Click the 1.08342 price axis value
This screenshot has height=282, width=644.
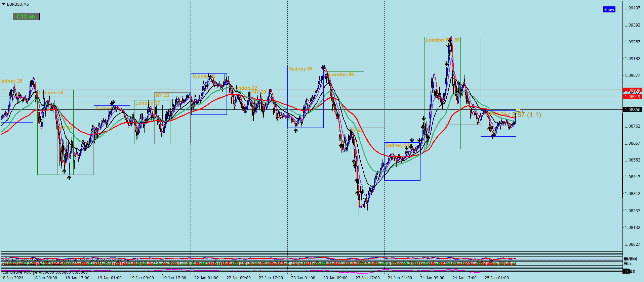(x=632, y=194)
